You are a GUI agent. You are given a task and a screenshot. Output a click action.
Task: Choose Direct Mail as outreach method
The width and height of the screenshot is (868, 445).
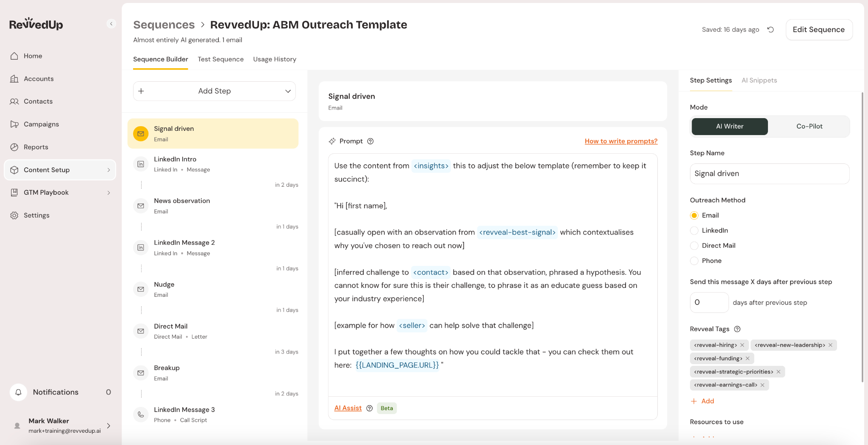point(694,246)
